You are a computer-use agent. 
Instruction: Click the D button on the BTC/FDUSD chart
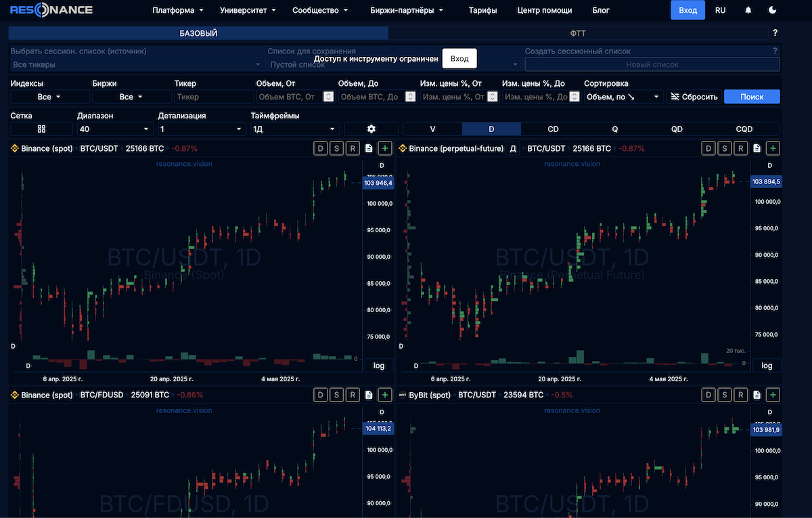coord(321,395)
